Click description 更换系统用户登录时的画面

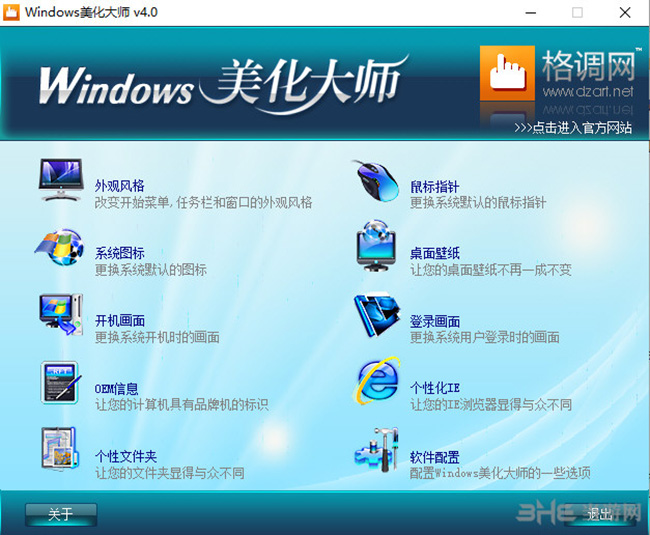click(x=485, y=337)
